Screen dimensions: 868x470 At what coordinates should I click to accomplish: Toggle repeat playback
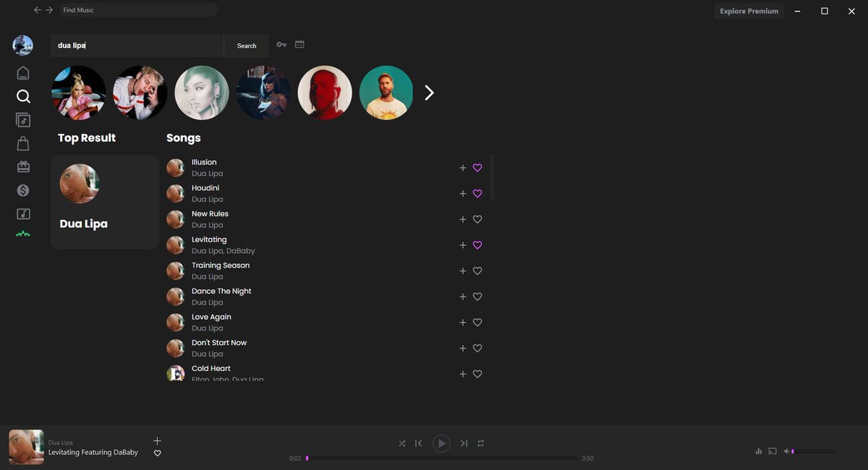480,443
